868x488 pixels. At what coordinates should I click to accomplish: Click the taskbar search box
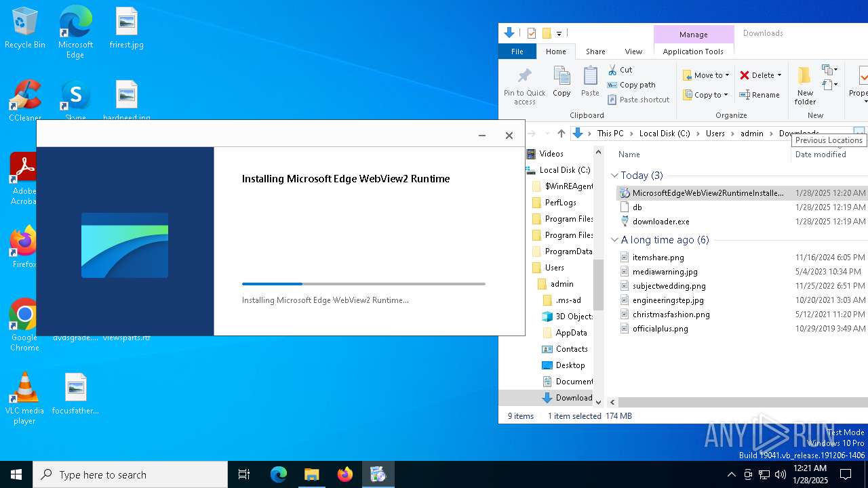130,474
